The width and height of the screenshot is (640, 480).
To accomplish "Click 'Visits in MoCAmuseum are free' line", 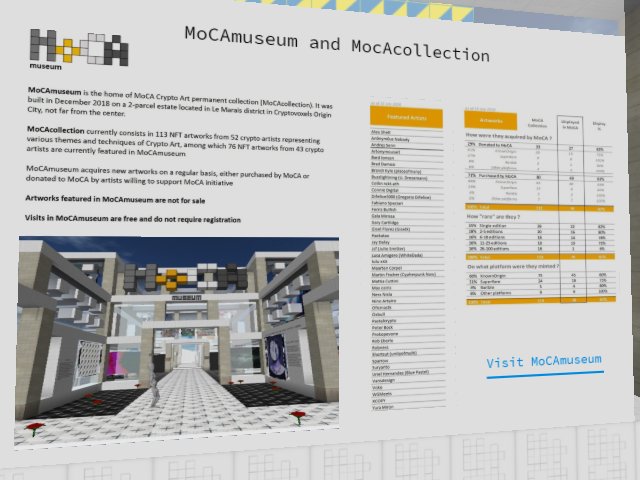I will [x=133, y=219].
